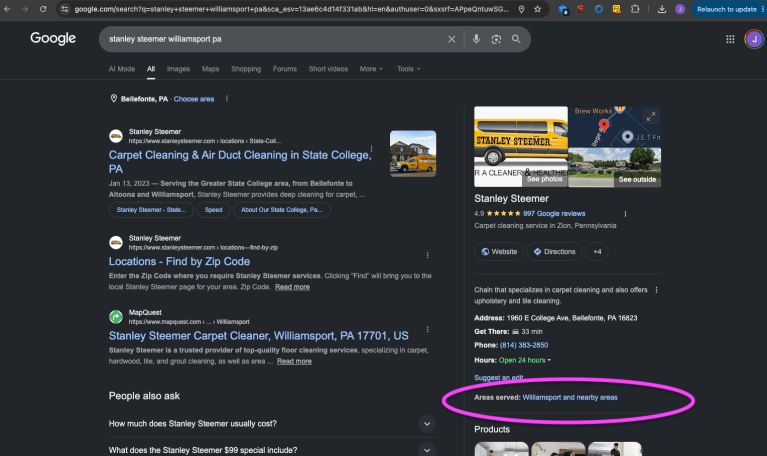Screen dimensions: 767x456
Task: Click the red map pin on the map
Action: [604, 125]
